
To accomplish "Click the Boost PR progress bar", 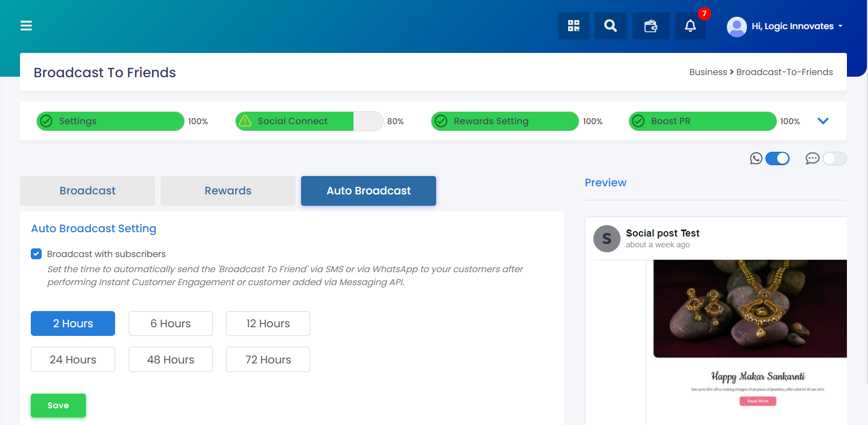I will click(x=703, y=121).
